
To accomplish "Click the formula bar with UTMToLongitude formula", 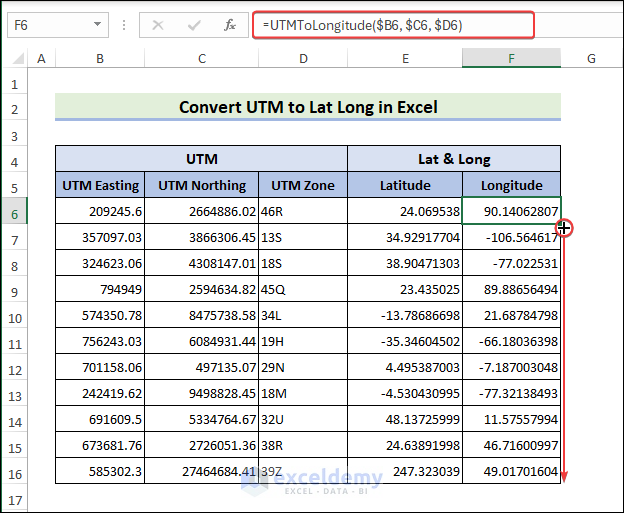I will pos(393,25).
